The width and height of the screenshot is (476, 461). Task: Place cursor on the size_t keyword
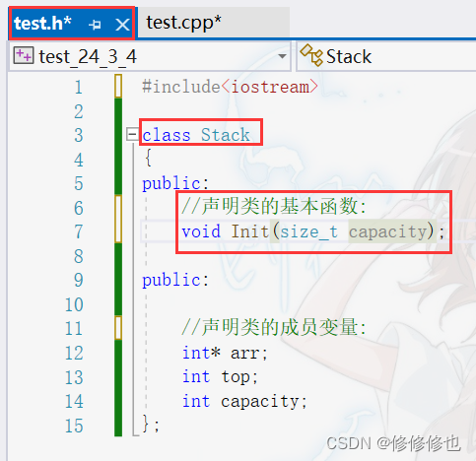[x=308, y=231]
